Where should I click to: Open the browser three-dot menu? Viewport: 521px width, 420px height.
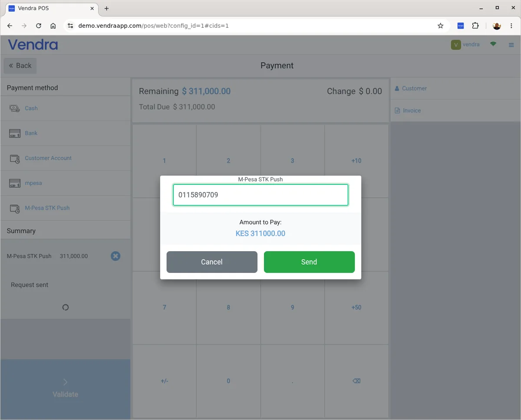(511, 26)
